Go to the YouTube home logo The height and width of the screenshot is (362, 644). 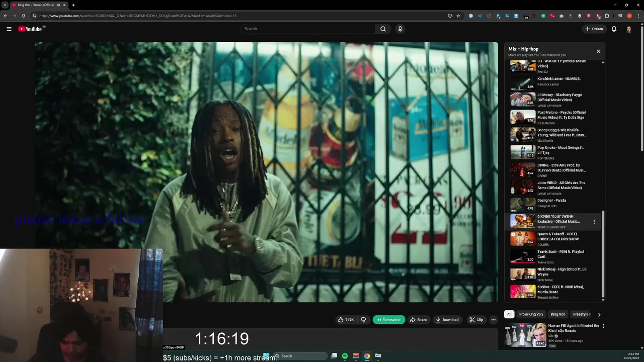(30, 29)
